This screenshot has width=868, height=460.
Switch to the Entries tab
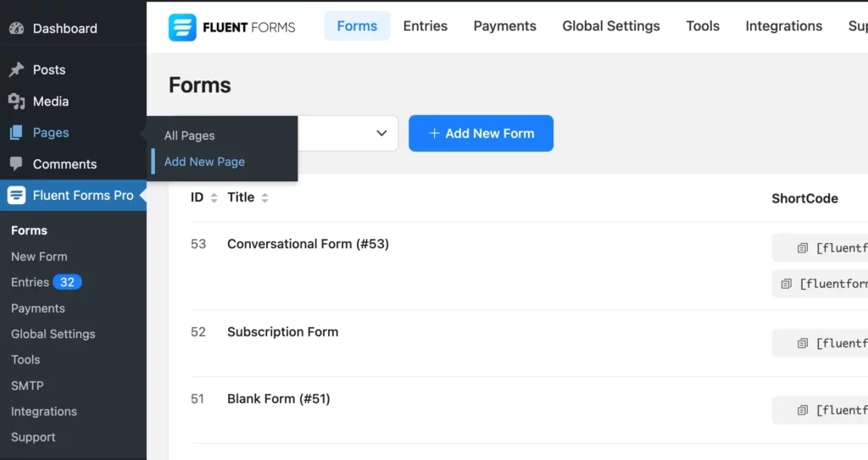[426, 26]
